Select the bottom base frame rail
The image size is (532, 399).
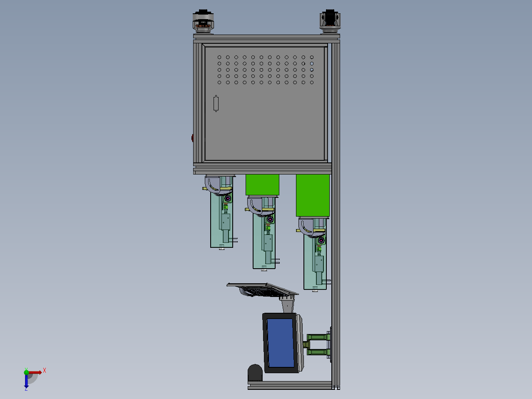(x=290, y=385)
